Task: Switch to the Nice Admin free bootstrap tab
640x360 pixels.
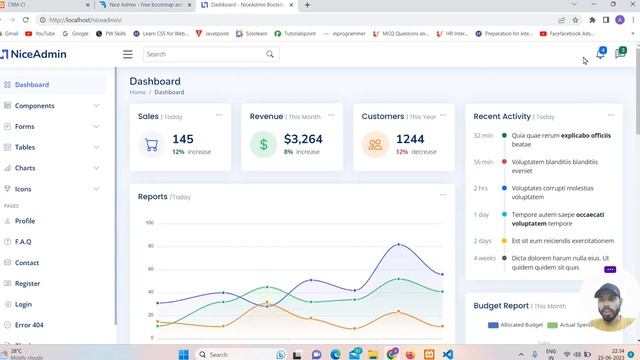Action: coord(145,5)
